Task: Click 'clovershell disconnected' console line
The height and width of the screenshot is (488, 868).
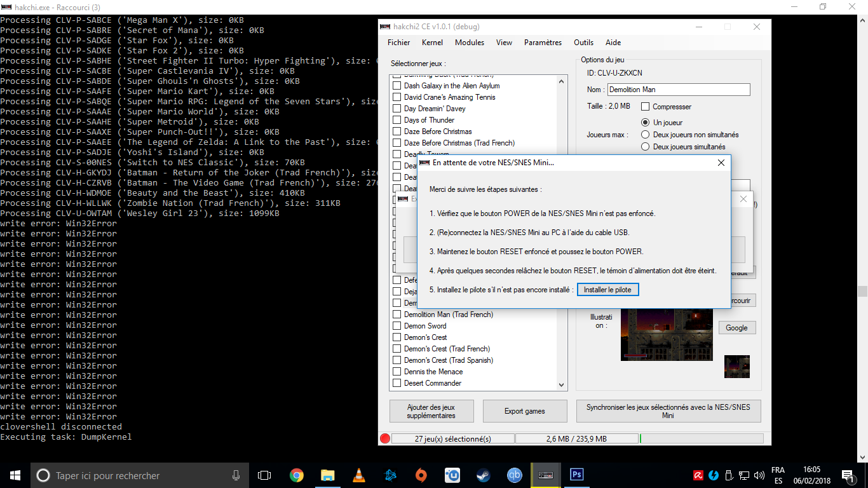Action: [x=61, y=427]
